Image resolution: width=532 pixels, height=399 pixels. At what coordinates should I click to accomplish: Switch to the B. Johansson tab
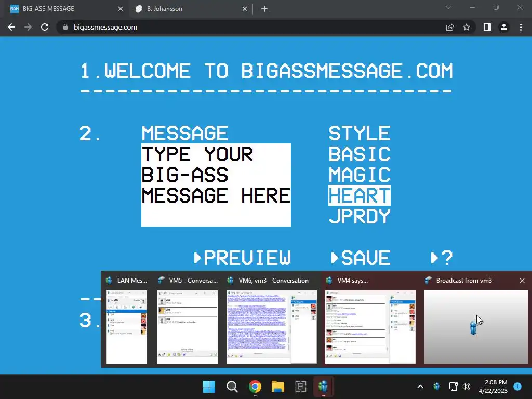pyautogui.click(x=191, y=9)
